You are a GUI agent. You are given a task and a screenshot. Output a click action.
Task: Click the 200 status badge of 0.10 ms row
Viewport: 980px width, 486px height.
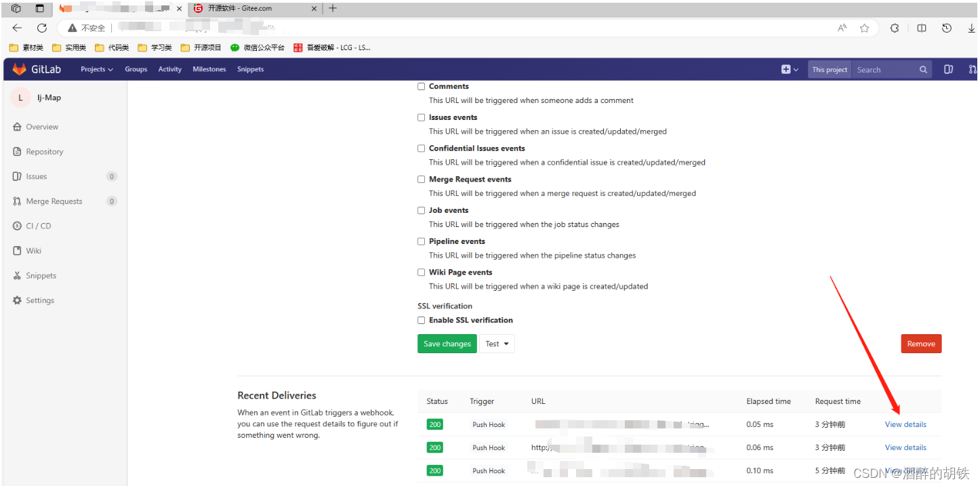pyautogui.click(x=434, y=470)
